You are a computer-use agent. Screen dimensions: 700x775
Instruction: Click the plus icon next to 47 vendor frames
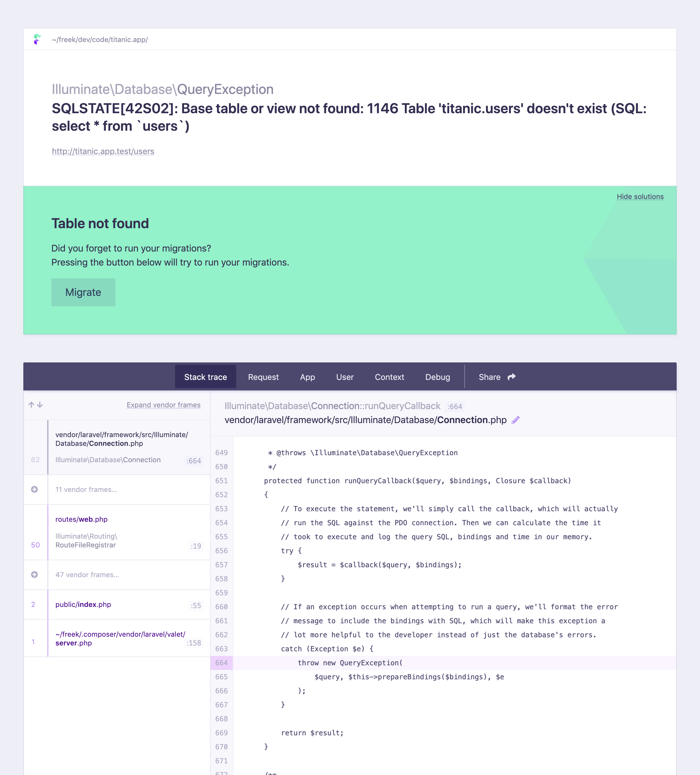coord(35,575)
